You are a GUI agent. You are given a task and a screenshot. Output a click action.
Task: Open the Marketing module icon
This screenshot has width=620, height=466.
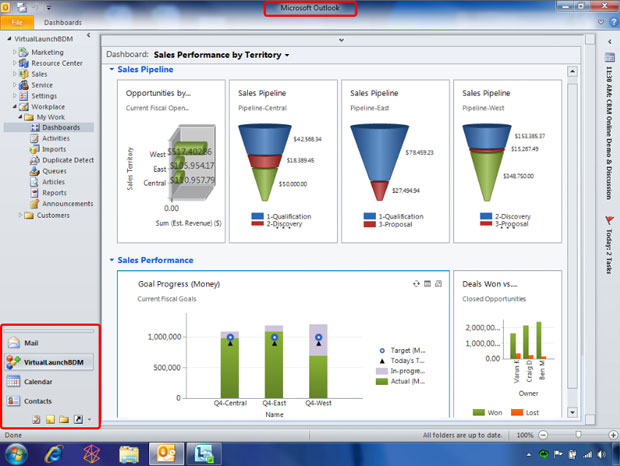(x=24, y=52)
